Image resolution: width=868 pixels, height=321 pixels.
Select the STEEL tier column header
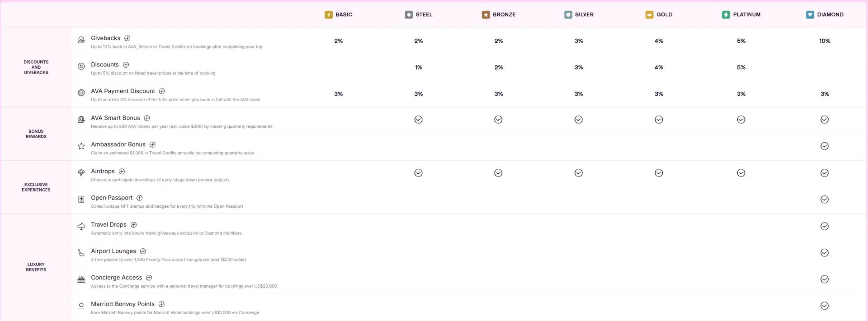tap(419, 15)
